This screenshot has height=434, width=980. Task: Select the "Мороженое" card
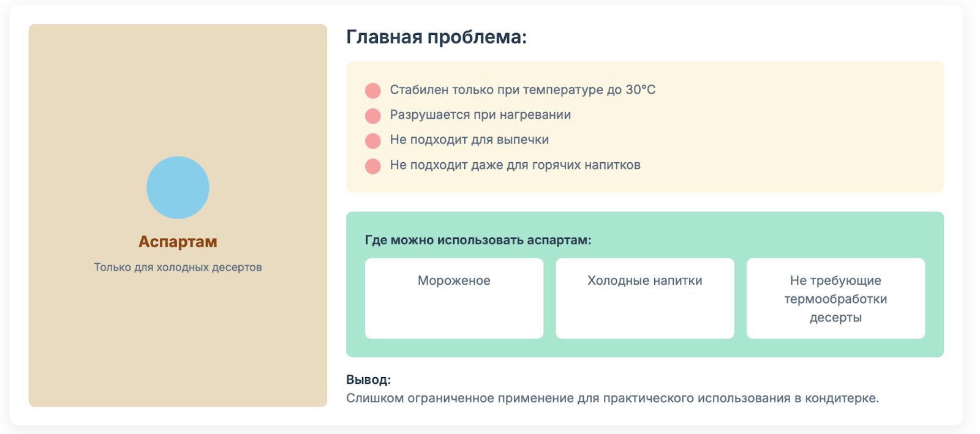pyautogui.click(x=454, y=298)
